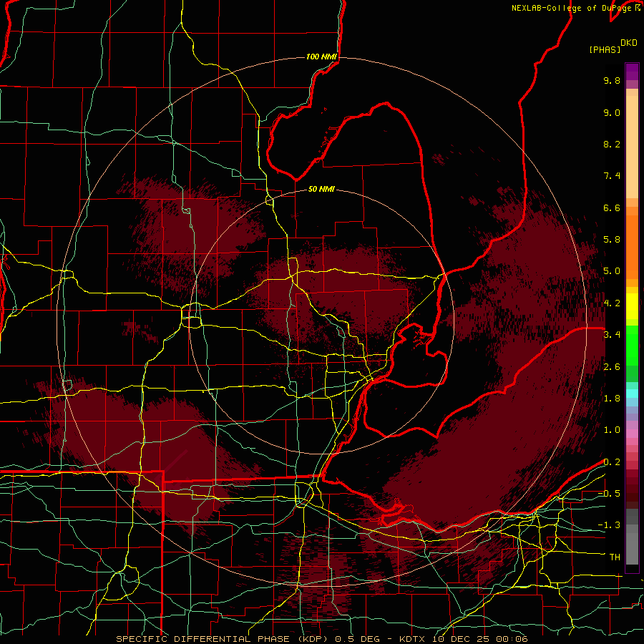Click the 100 NMI range ring label

(x=321, y=57)
